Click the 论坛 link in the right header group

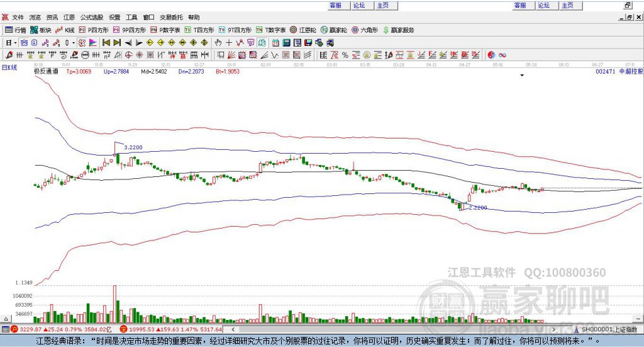[543, 5]
